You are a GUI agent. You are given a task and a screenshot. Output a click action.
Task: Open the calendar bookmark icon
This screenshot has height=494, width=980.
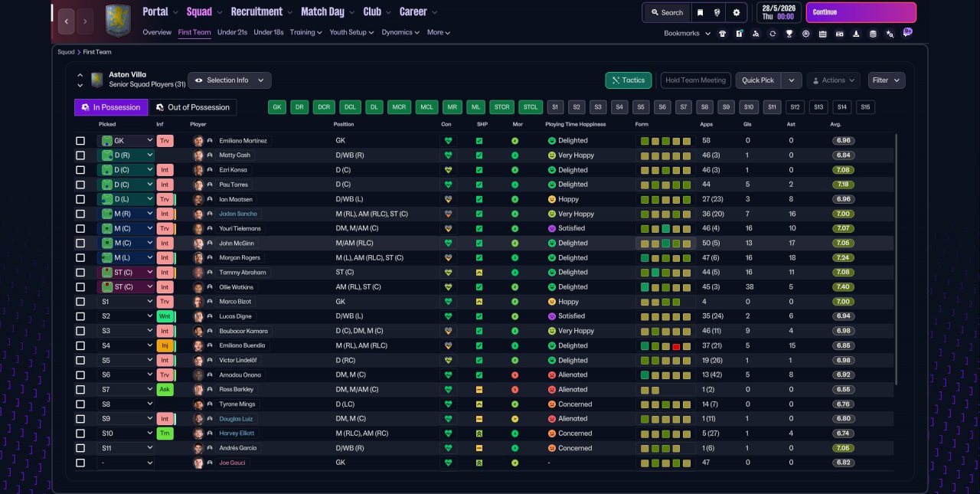coord(822,34)
